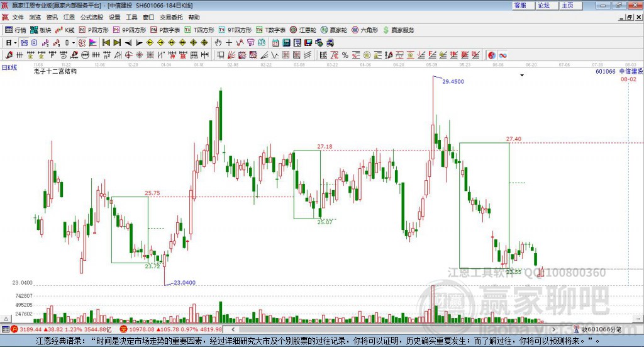Click the yin-yang toggle icon
This screenshot has height=347, width=644.
point(492,55)
